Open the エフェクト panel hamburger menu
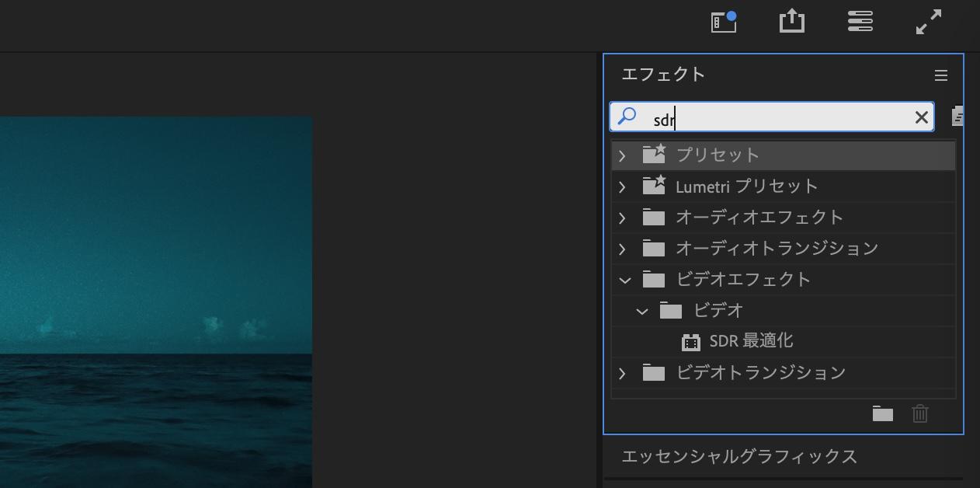The height and width of the screenshot is (488, 980). [941, 75]
